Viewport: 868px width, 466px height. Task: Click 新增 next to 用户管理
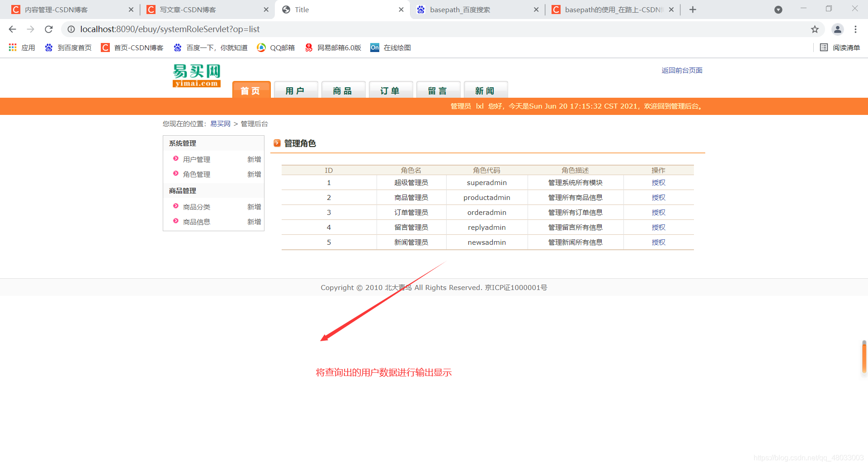tap(254, 159)
